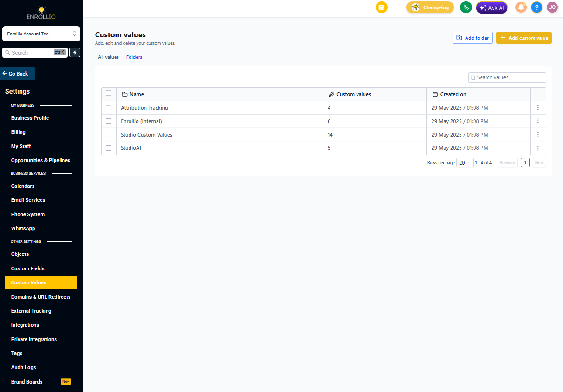Click the folder icon in Name column header

point(124,94)
